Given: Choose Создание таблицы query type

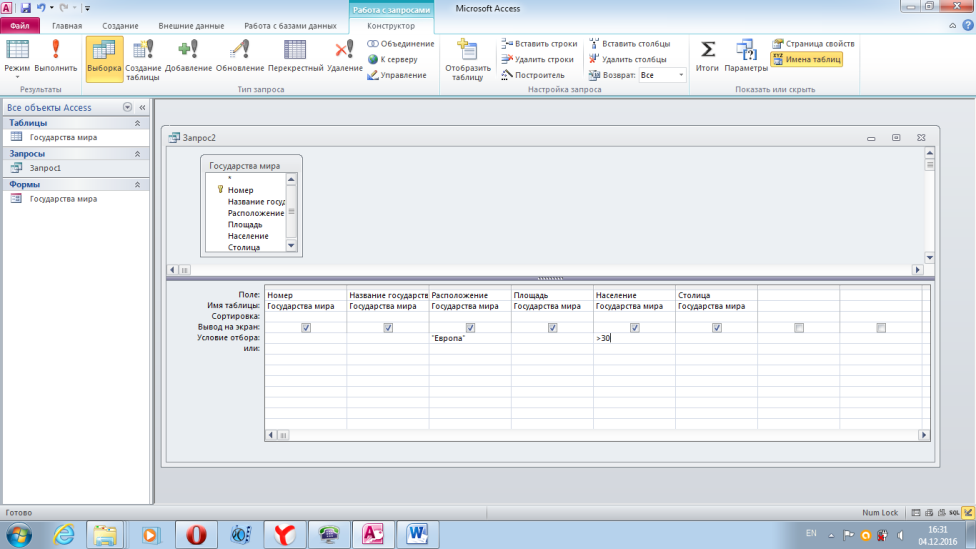Looking at the screenshot, I should (x=143, y=60).
